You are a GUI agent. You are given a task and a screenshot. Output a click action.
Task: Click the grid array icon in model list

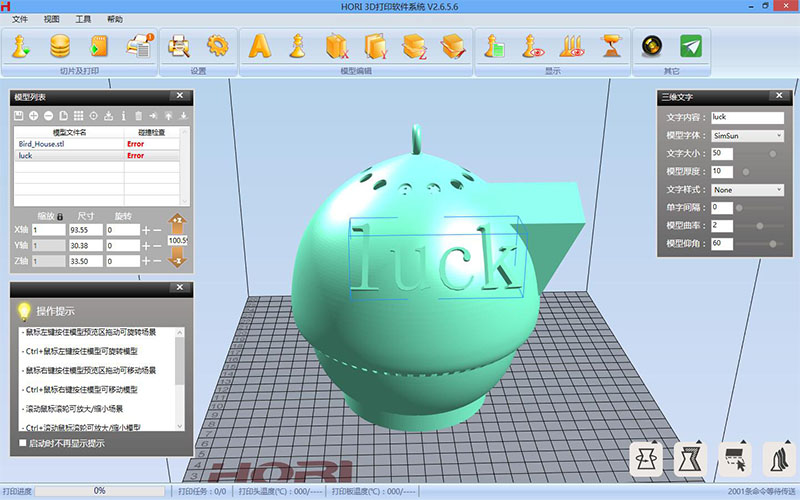tap(79, 116)
